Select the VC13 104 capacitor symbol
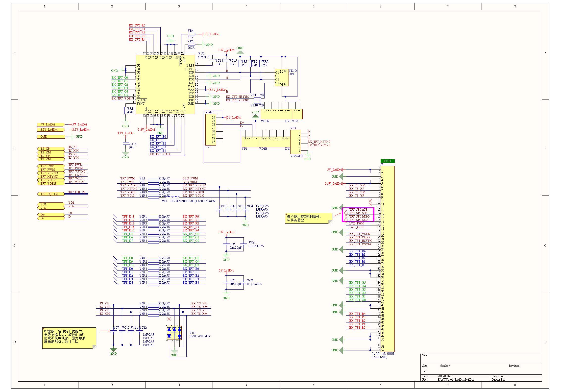This screenshot has width=561, height=392. click(125, 144)
